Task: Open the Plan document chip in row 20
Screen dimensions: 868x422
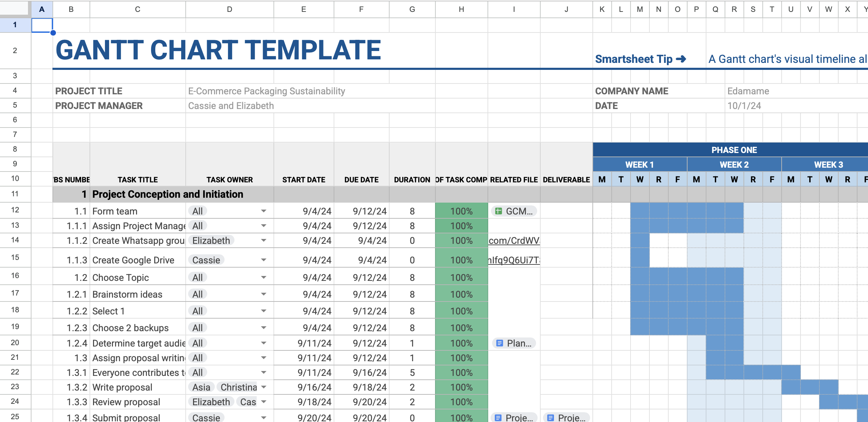Action: click(x=514, y=343)
